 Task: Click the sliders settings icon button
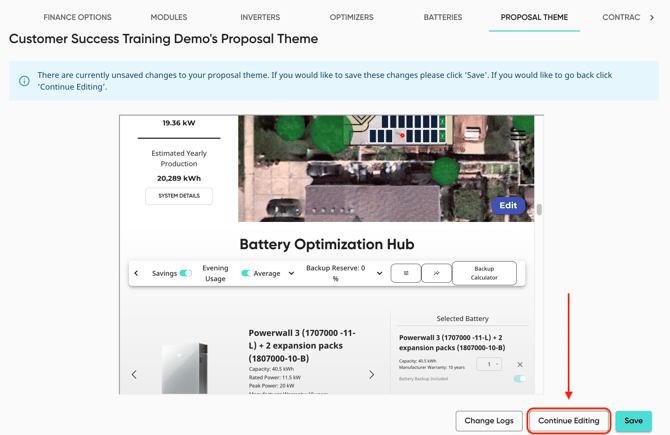point(406,273)
